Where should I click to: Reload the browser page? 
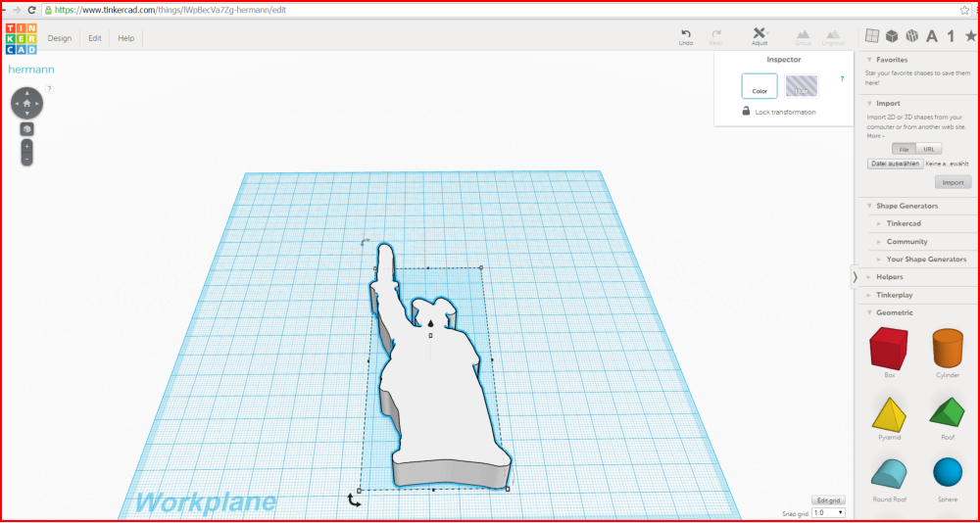click(x=32, y=11)
